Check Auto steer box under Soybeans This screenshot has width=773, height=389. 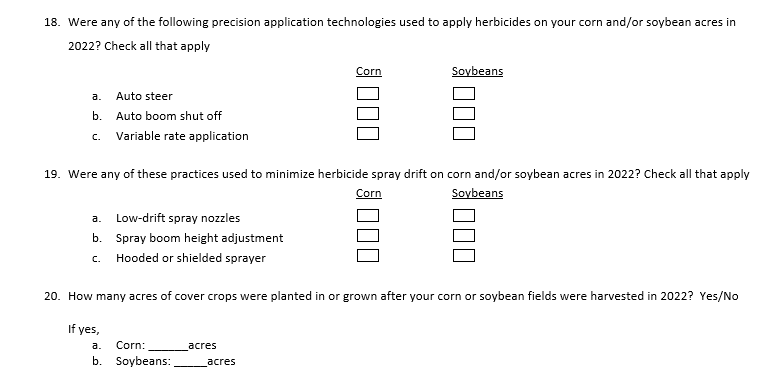click(464, 93)
